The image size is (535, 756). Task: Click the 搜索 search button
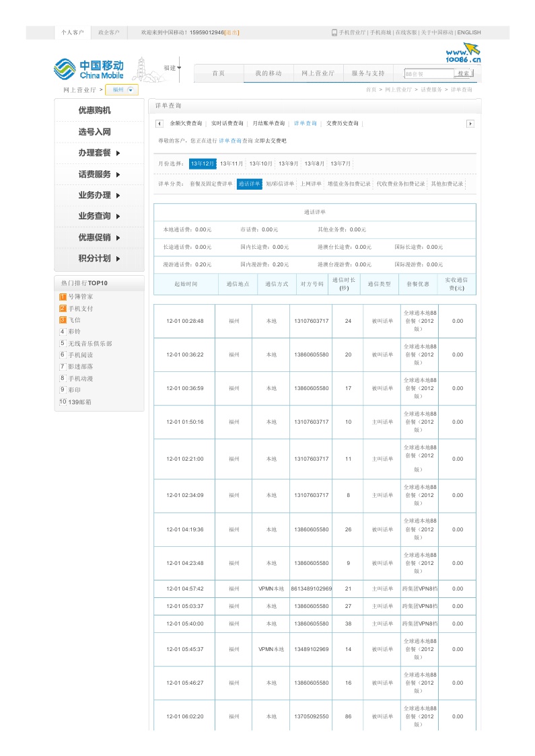(464, 73)
